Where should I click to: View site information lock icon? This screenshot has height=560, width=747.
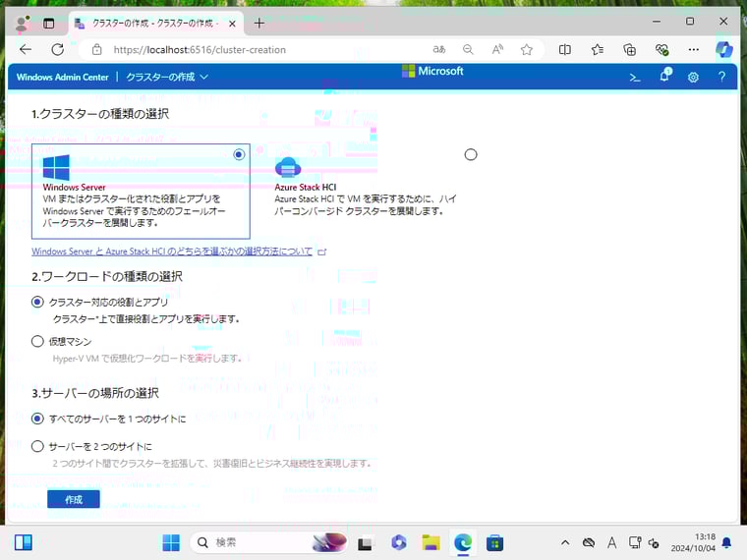[96, 49]
